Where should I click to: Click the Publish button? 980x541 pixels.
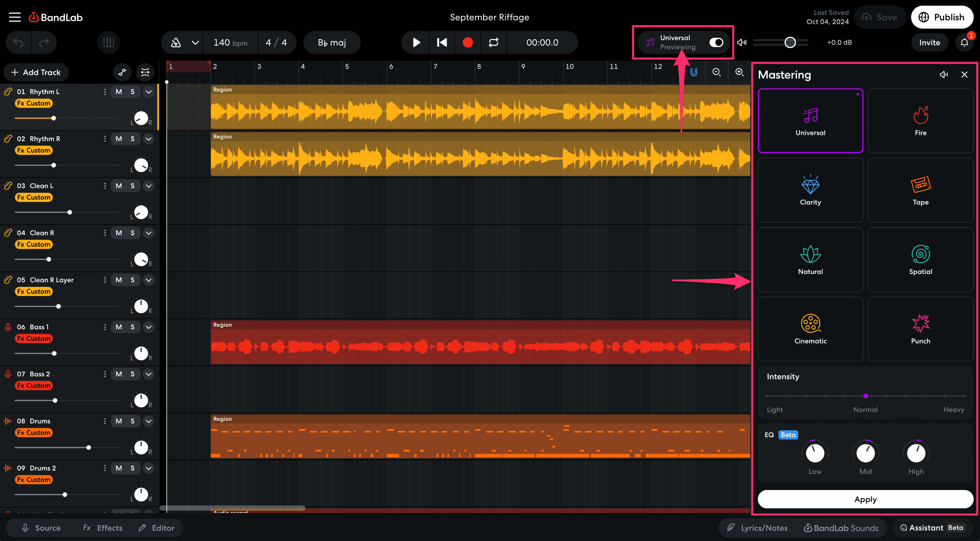[942, 17]
